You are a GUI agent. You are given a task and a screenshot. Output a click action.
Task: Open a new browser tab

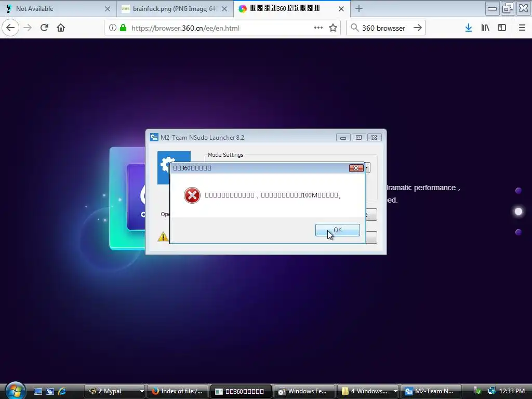coord(358,9)
